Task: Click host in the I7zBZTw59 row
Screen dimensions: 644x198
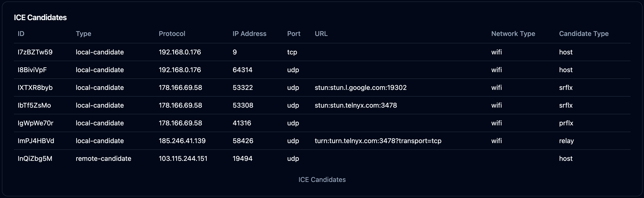Action: tap(566, 52)
